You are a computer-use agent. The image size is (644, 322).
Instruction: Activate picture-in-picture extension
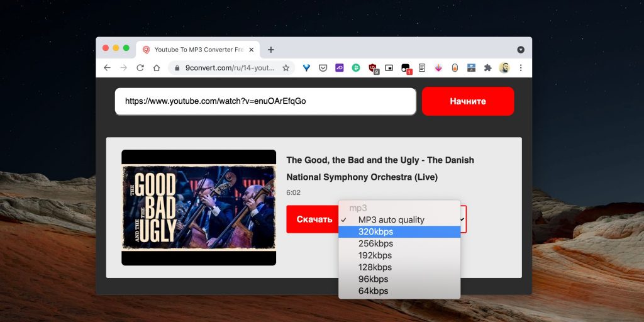(x=389, y=68)
